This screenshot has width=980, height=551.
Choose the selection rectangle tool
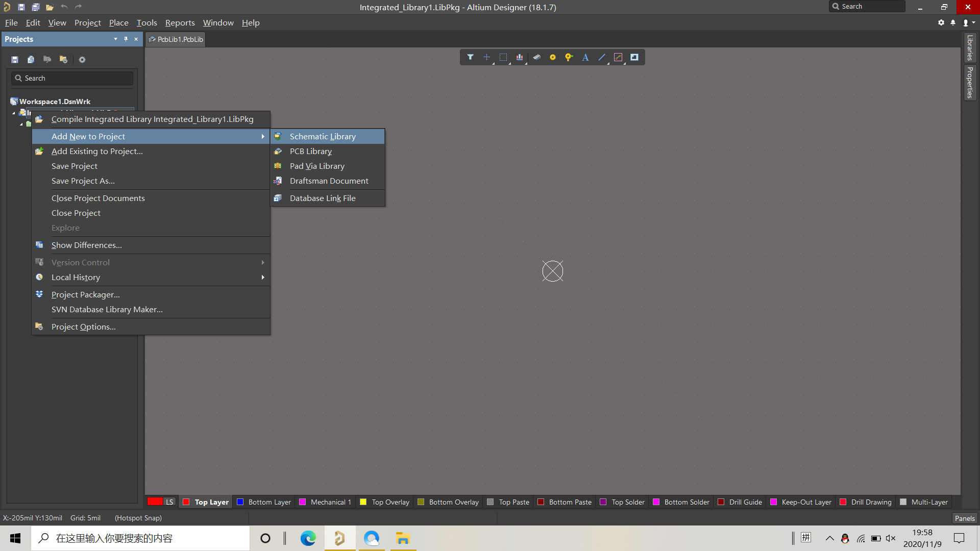(x=503, y=57)
